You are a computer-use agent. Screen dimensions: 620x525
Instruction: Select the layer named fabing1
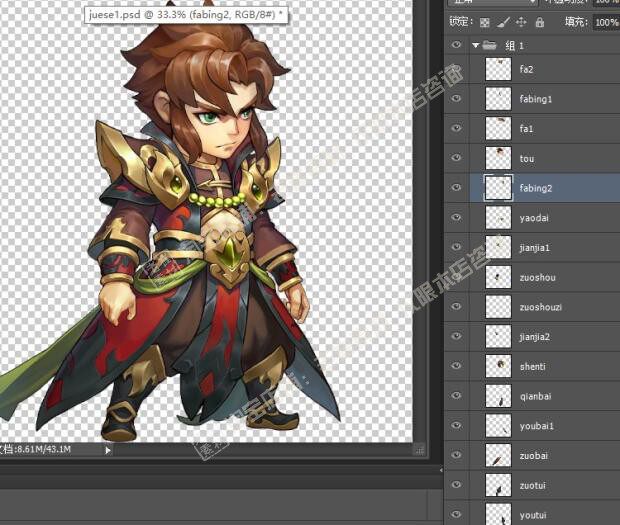pos(535,99)
